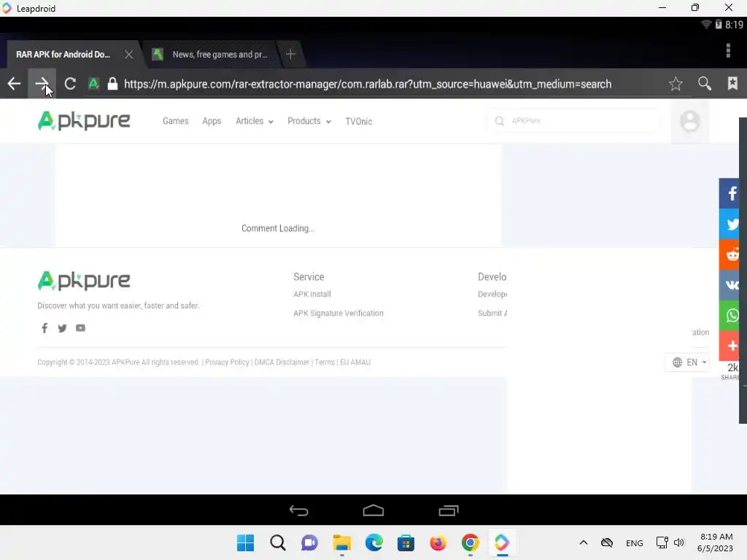Image resolution: width=747 pixels, height=560 pixels.
Task: Click the APKPure header logo
Action: tap(84, 121)
